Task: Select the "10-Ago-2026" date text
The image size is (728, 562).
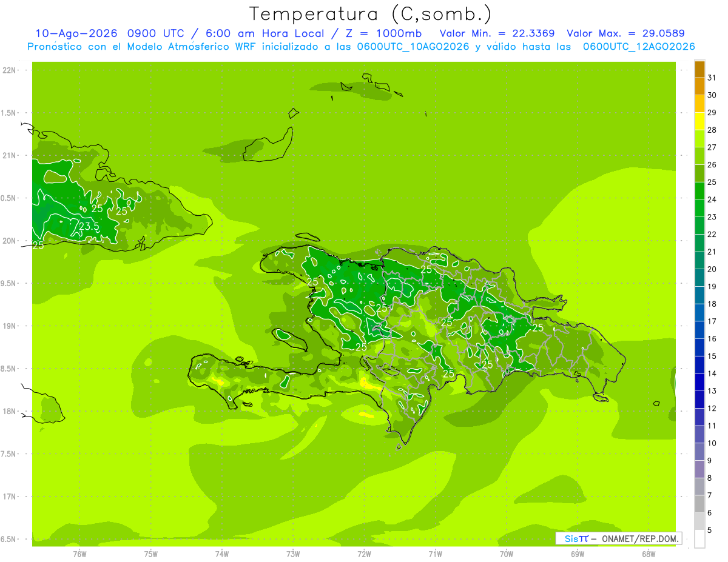Action: [x=76, y=33]
